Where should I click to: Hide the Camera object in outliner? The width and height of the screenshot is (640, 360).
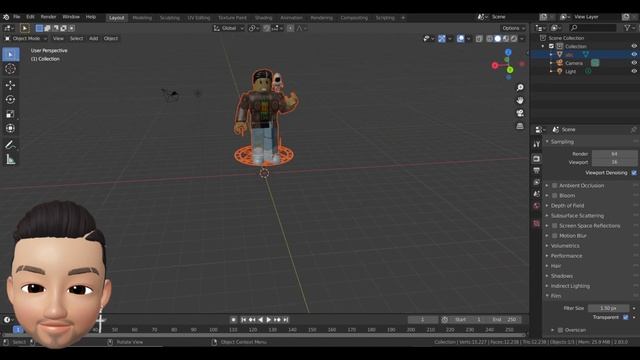pyautogui.click(x=634, y=63)
